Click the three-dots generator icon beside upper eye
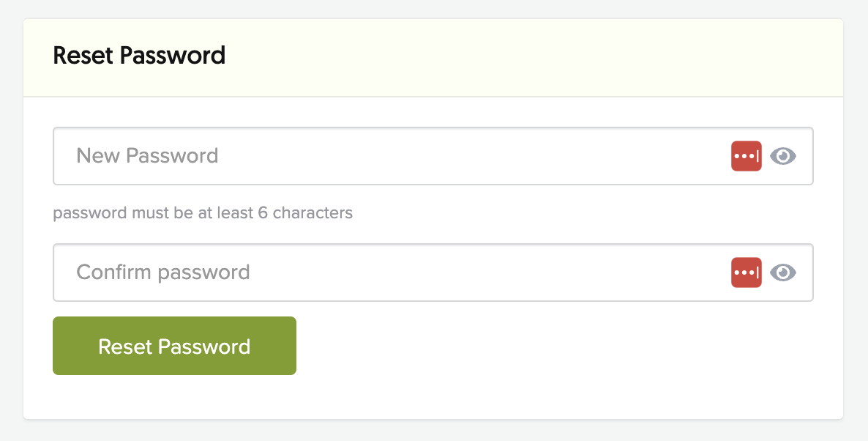The image size is (868, 441). pyautogui.click(x=747, y=156)
